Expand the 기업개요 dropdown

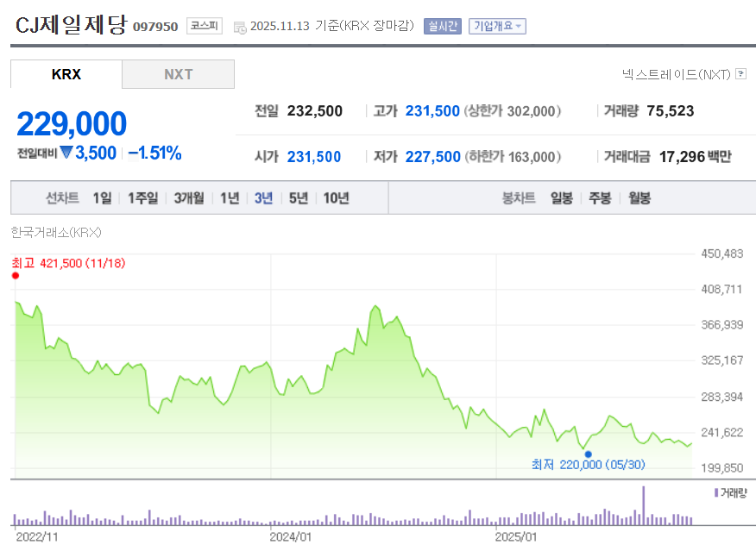click(497, 26)
